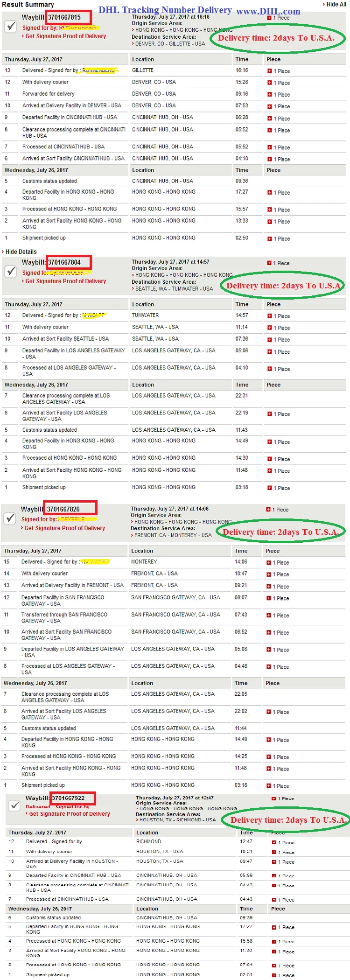Expand piece icon on MONTEREY 14:06 delivered row
Screen dimensions: 350x980
tap(268, 562)
